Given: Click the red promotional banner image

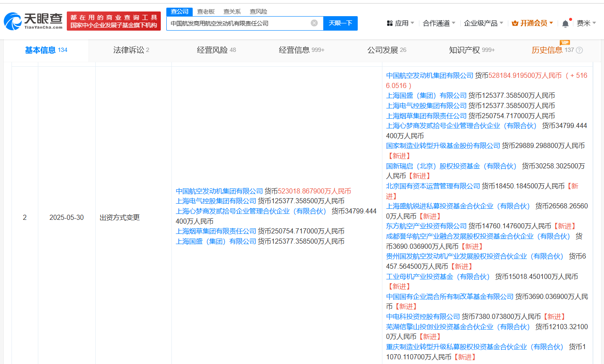Looking at the screenshot, I should pos(114,21).
